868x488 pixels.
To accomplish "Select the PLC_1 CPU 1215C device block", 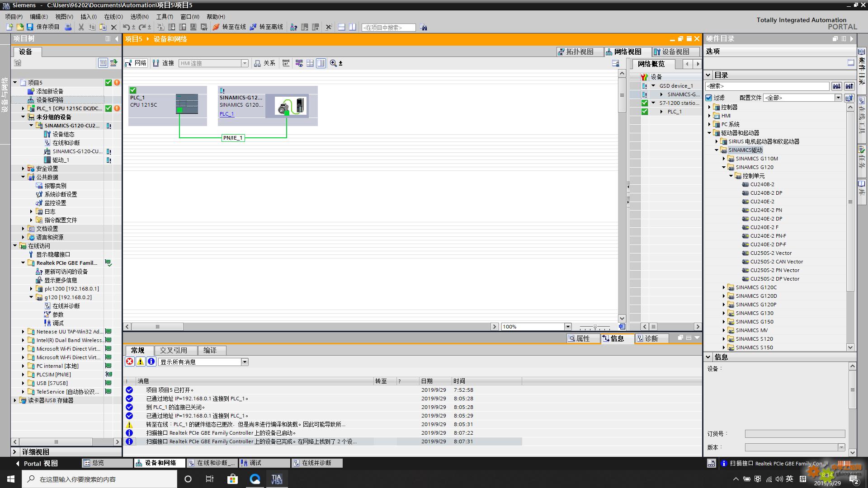I will tap(168, 106).
